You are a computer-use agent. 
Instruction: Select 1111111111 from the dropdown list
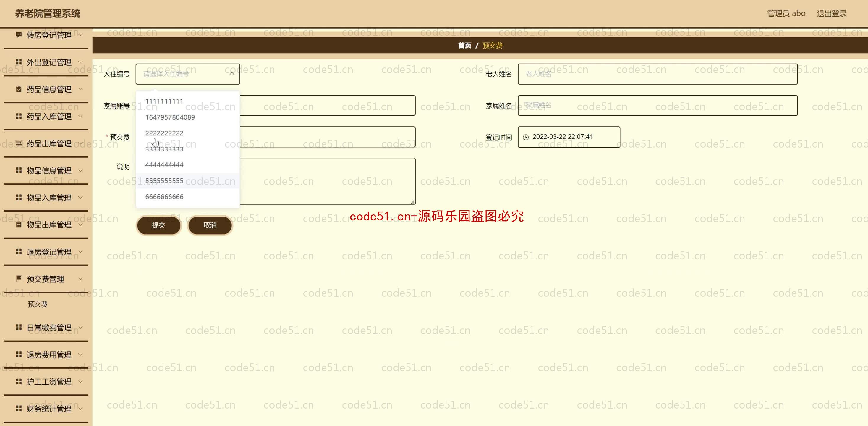(188, 101)
